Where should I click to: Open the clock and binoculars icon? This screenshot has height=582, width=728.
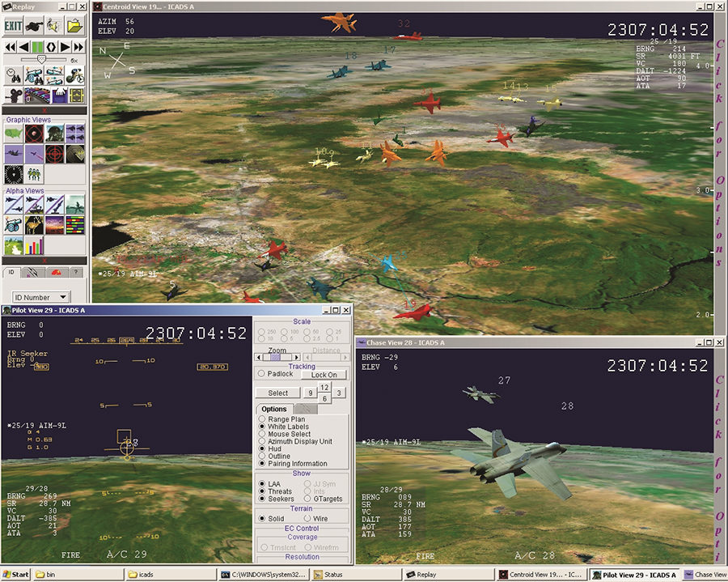14,75
